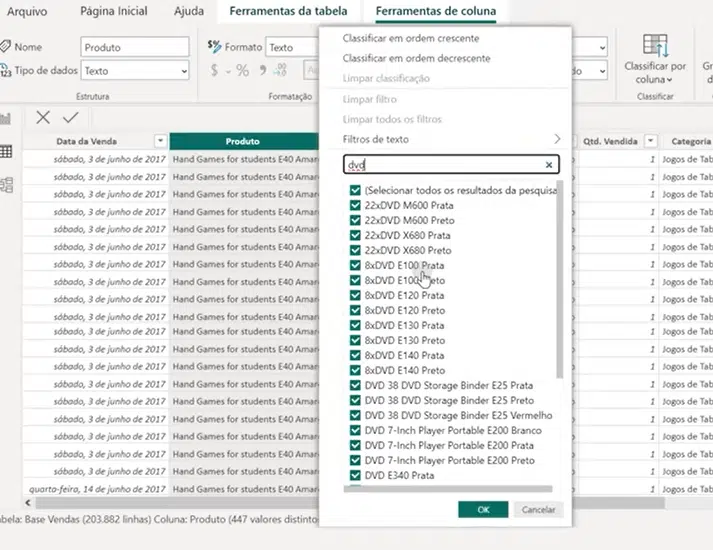The height and width of the screenshot is (550, 713).
Task: Confirm formula with the checkmark icon
Action: tap(70, 118)
